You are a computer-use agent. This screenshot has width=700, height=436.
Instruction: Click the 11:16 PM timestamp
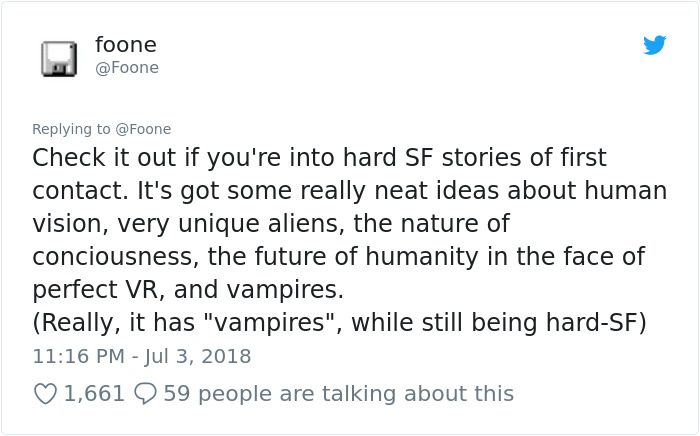click(x=77, y=356)
